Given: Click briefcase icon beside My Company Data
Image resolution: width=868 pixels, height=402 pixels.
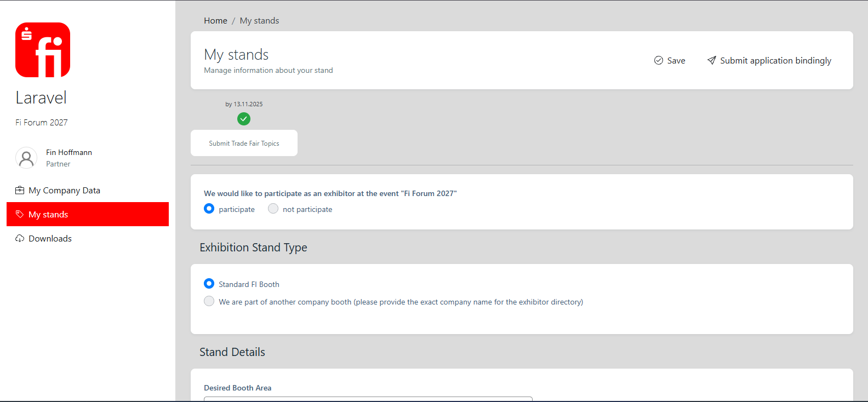Looking at the screenshot, I should click(x=20, y=191).
